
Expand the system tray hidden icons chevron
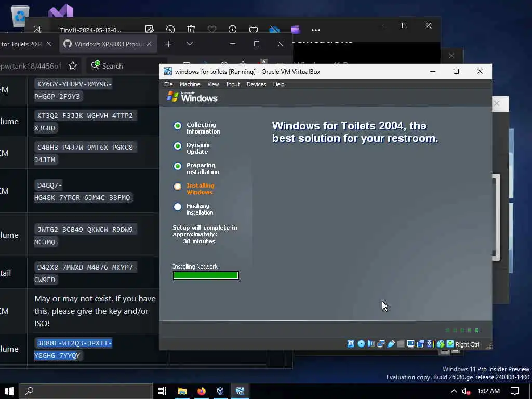point(454,391)
